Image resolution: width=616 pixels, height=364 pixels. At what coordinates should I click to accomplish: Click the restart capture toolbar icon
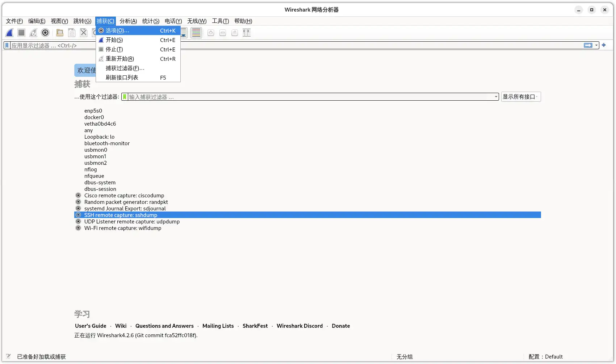[x=33, y=33]
